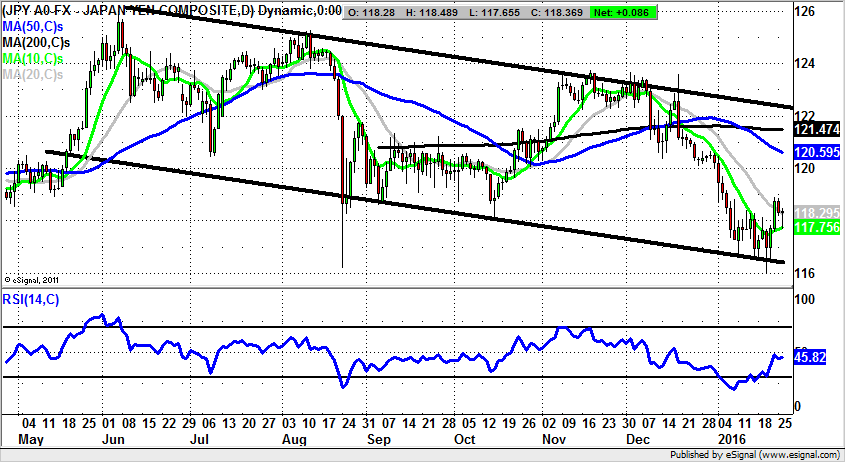Click the RSI value tag 45.82
845x462 pixels.
(808, 355)
